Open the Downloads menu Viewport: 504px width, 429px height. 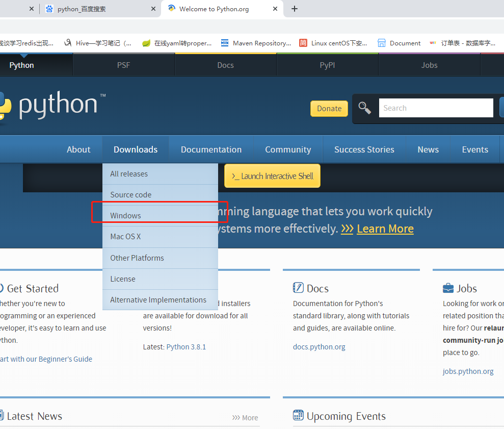136,149
